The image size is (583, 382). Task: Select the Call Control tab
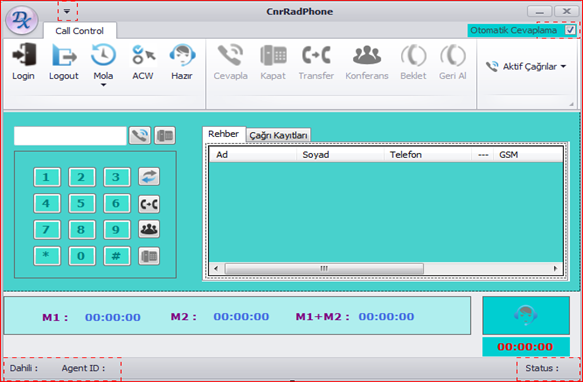tap(80, 31)
